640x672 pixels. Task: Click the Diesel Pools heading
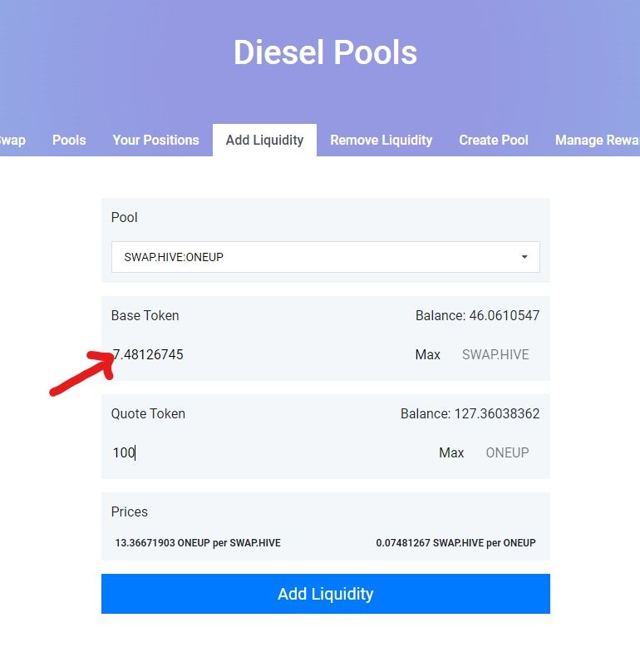tap(325, 52)
